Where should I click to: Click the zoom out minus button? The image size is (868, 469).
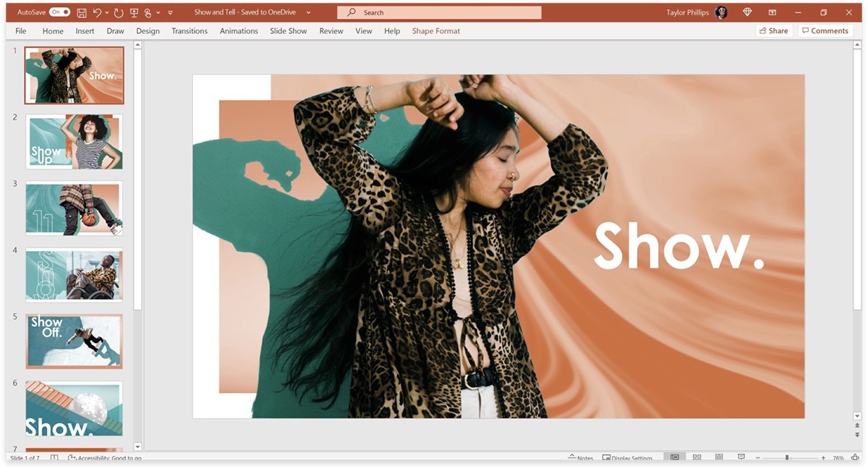click(x=759, y=458)
